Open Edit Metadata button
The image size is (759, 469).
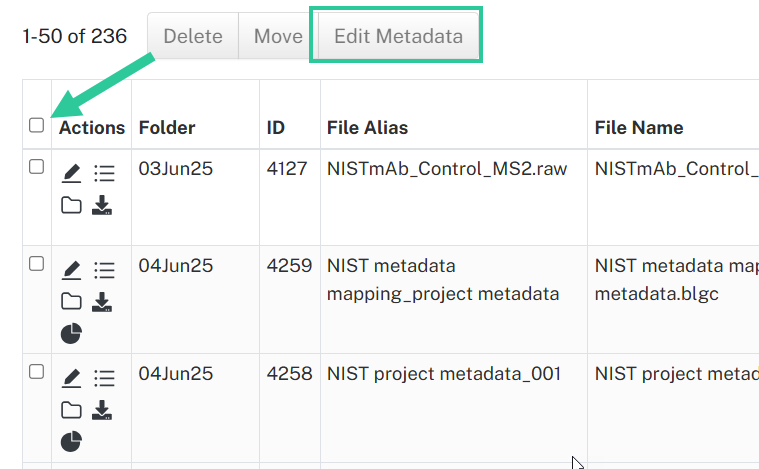coord(398,36)
